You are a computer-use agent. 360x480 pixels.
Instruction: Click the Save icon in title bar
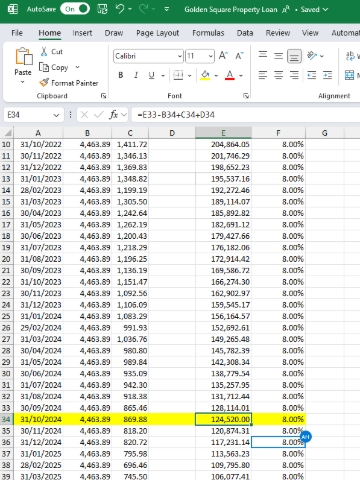click(x=102, y=9)
